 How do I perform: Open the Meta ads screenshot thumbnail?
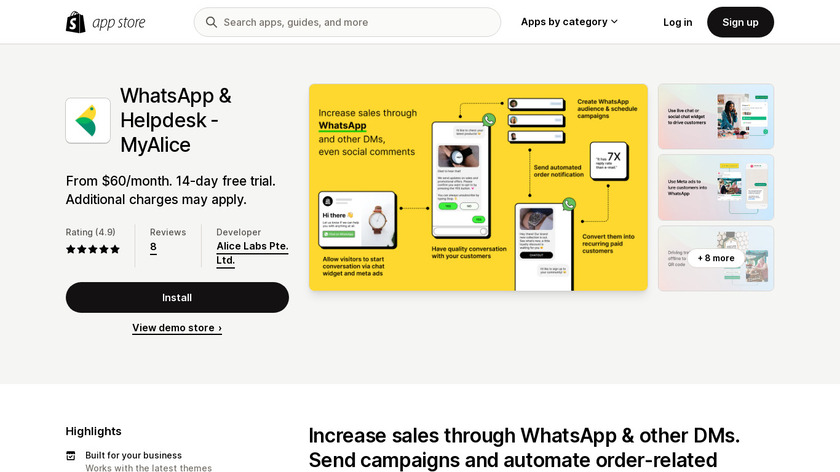[716, 188]
